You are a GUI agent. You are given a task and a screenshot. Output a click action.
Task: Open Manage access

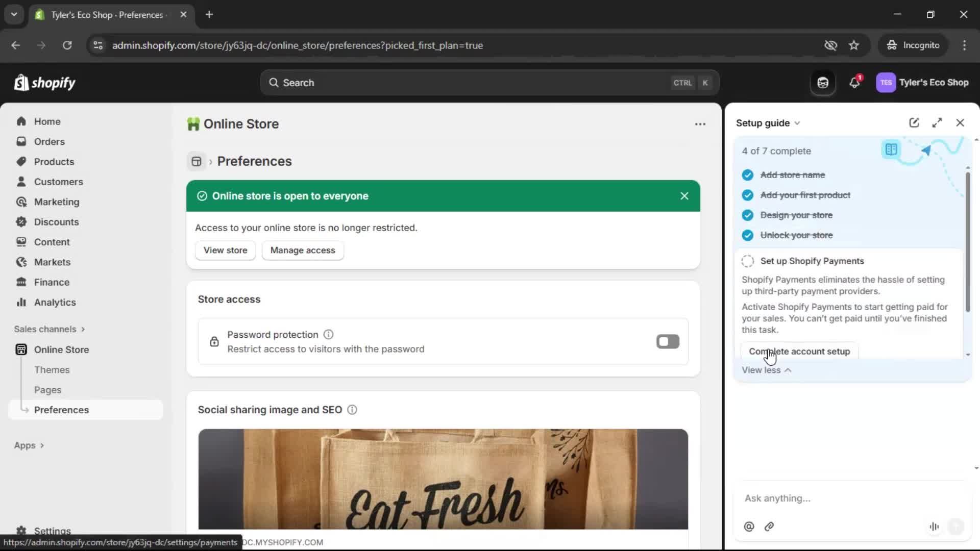pos(303,250)
